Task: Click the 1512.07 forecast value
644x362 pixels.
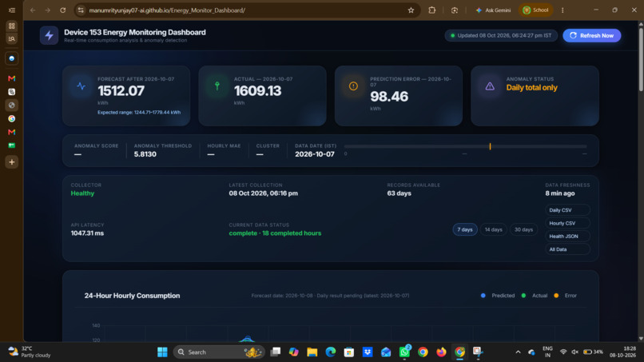Action: pyautogui.click(x=121, y=91)
